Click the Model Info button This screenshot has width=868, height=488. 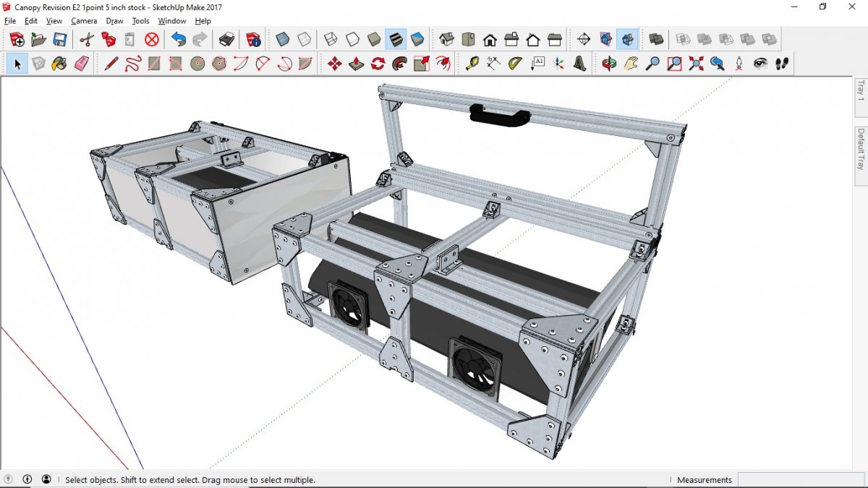[253, 39]
